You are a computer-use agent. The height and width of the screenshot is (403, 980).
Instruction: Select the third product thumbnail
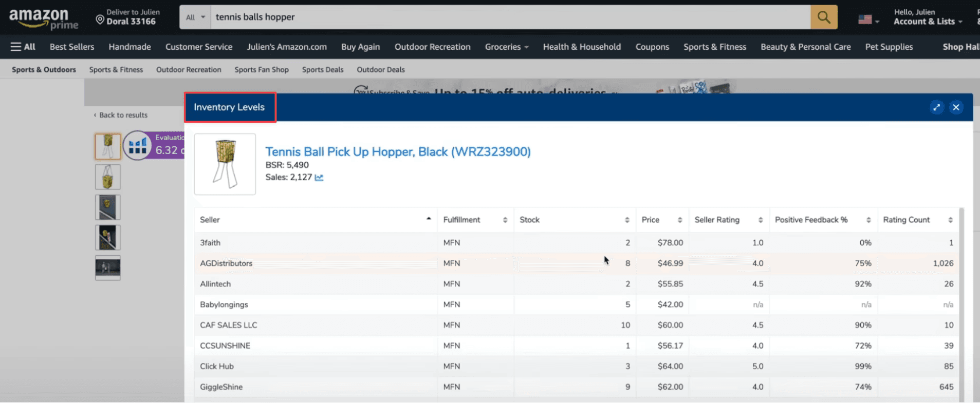click(108, 207)
